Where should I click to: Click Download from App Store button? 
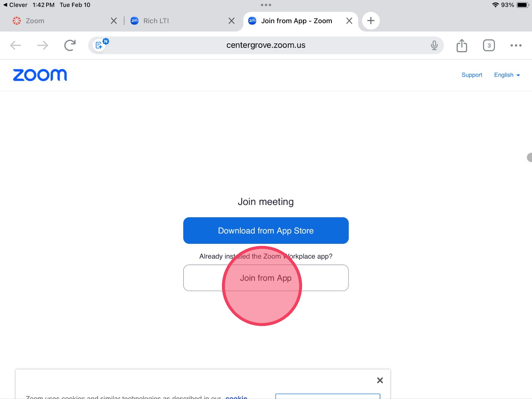(x=266, y=231)
